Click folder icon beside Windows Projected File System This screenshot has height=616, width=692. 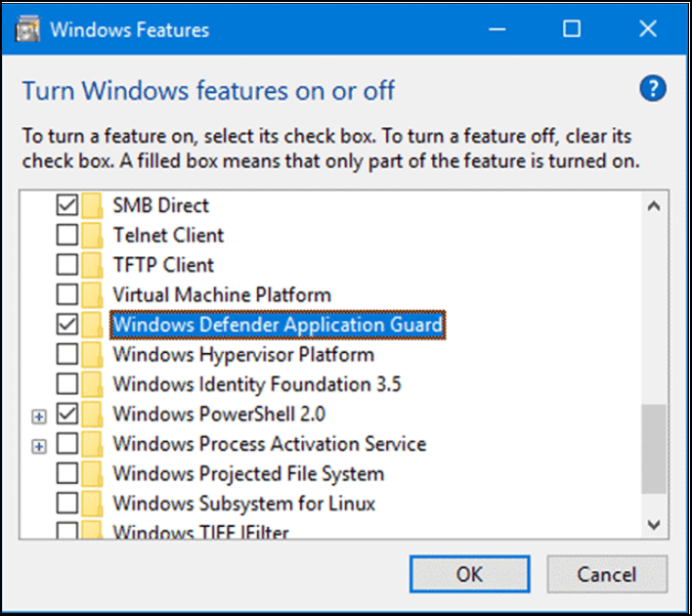[93, 474]
